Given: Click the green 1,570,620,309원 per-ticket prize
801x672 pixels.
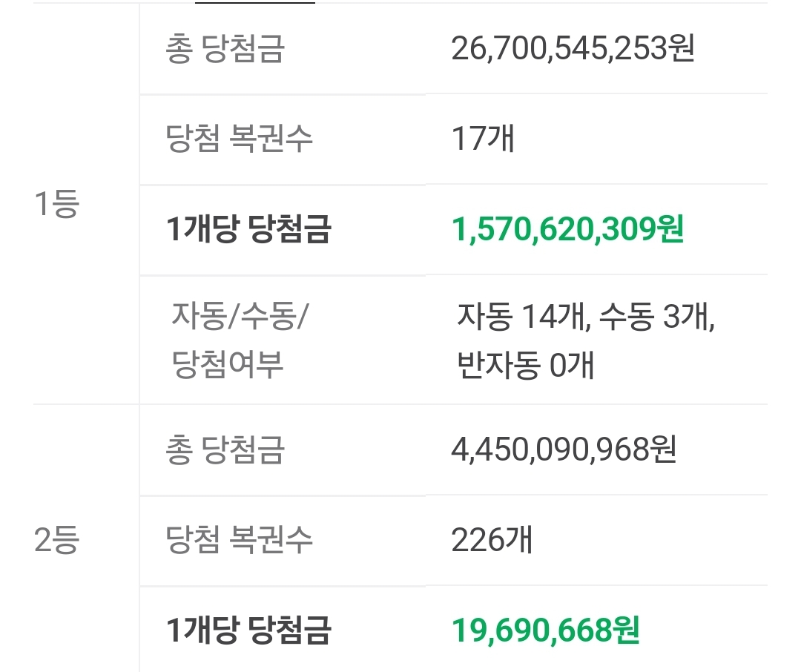Looking at the screenshot, I should tap(567, 230).
